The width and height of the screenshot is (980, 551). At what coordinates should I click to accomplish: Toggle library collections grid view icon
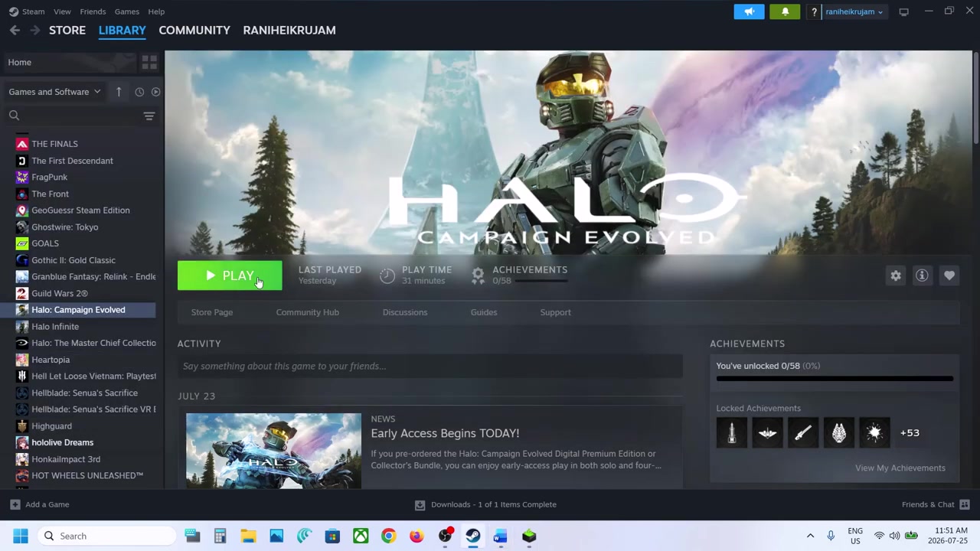click(149, 62)
